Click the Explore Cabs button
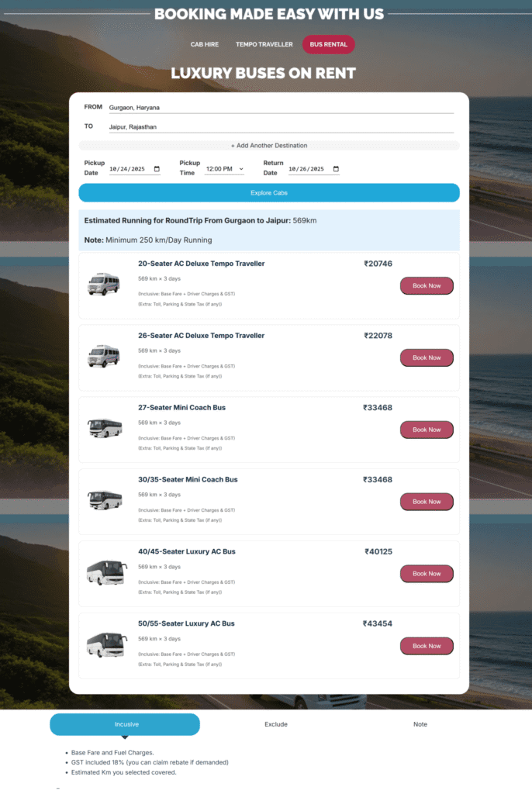This screenshot has width=532, height=794. pyautogui.click(x=269, y=192)
